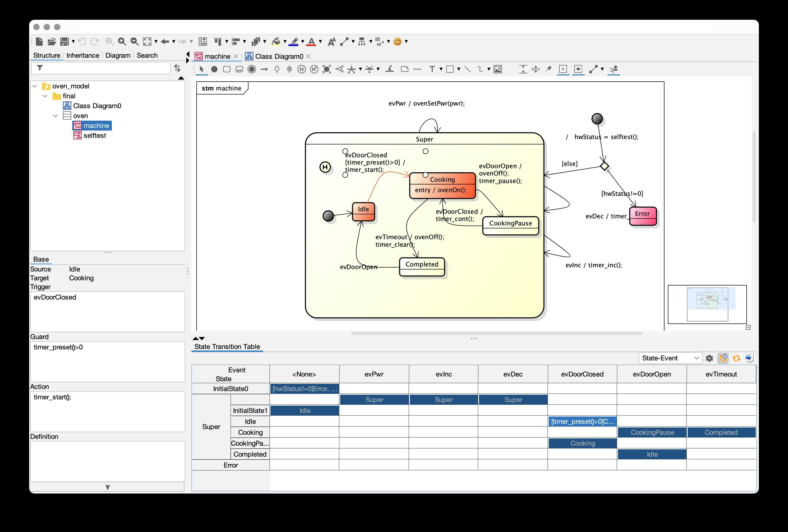Screen dimensions: 788x532
Task: Click the Open Project folder icon
Action: tap(51, 41)
